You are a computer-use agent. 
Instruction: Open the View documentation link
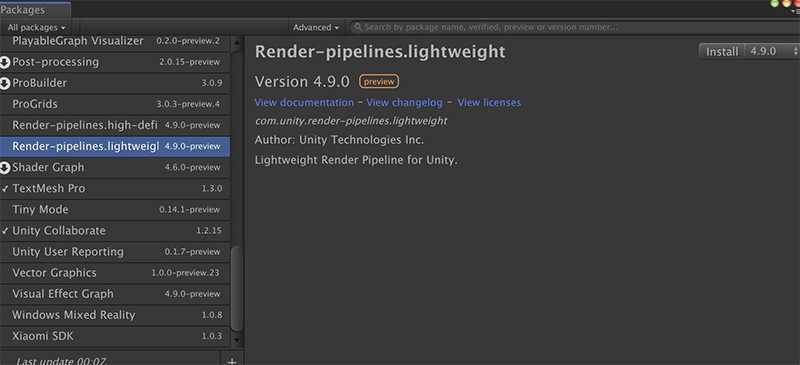click(304, 102)
